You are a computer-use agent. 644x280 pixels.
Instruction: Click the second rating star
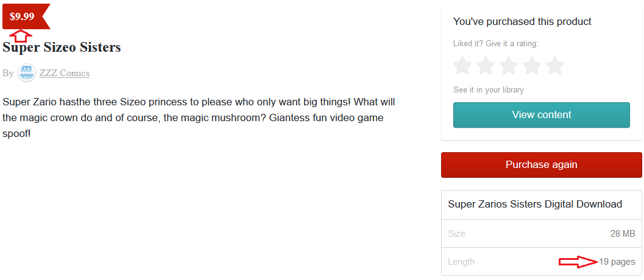tap(486, 65)
